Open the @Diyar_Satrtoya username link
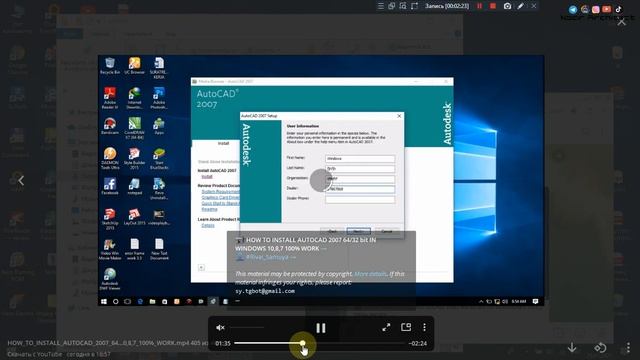The height and width of the screenshot is (360, 640). 267,257
